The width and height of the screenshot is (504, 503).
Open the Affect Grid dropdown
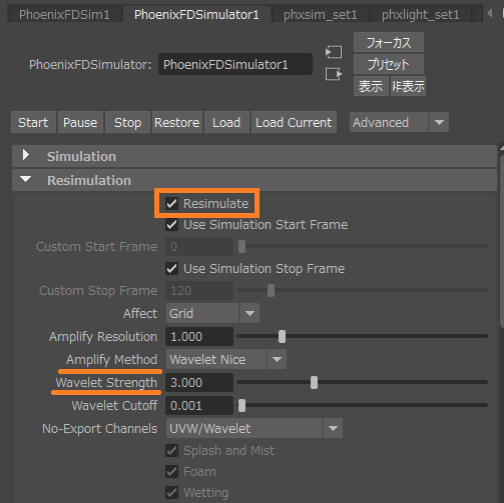(x=213, y=313)
